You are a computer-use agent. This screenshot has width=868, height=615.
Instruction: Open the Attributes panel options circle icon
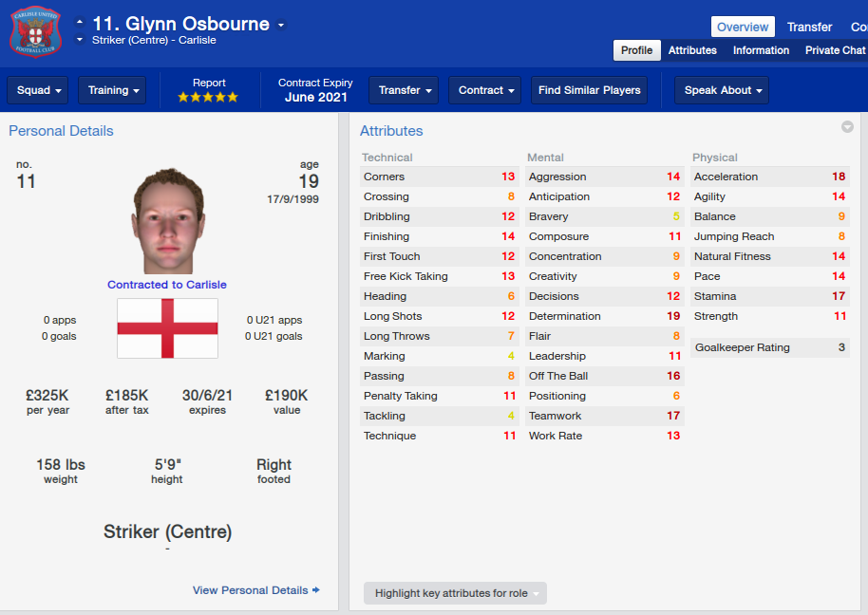(847, 126)
